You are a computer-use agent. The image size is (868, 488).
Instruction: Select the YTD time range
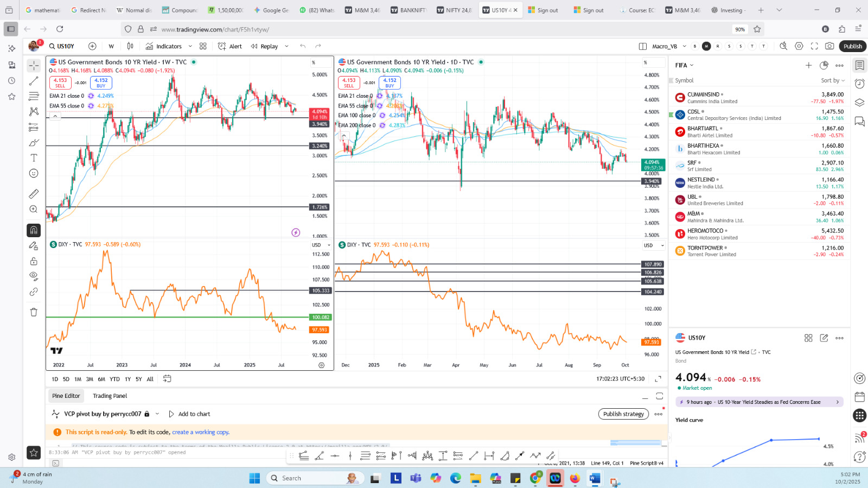tap(114, 379)
